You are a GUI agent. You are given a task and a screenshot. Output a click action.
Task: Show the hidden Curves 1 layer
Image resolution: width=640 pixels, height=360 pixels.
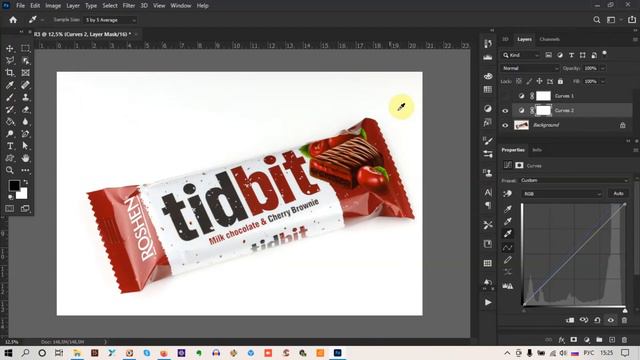pos(505,96)
